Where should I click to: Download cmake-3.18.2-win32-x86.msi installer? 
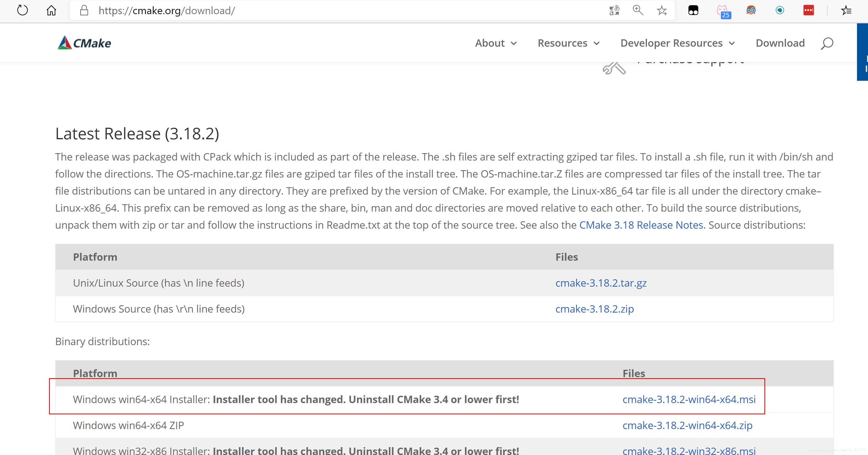[689, 451]
